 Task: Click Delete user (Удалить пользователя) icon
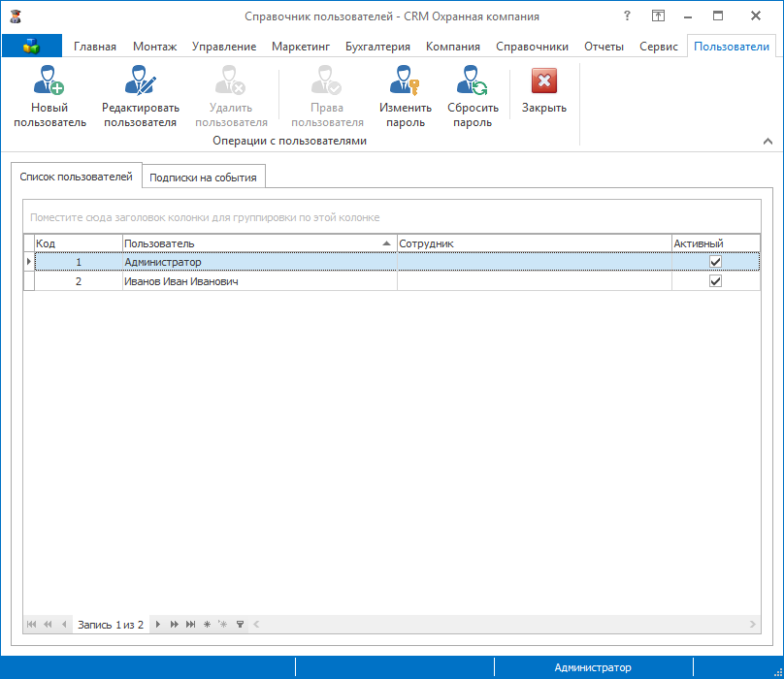tap(231, 80)
